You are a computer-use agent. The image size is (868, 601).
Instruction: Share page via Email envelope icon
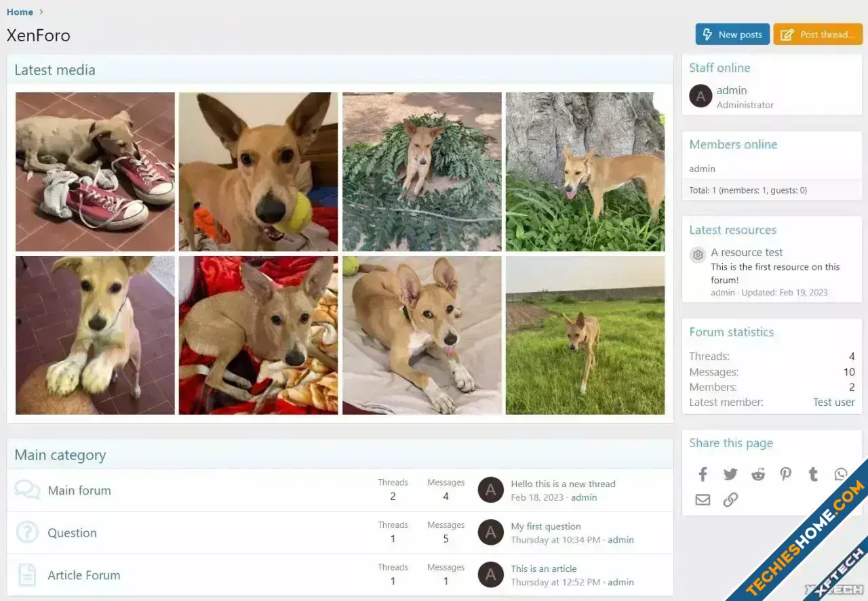click(703, 500)
